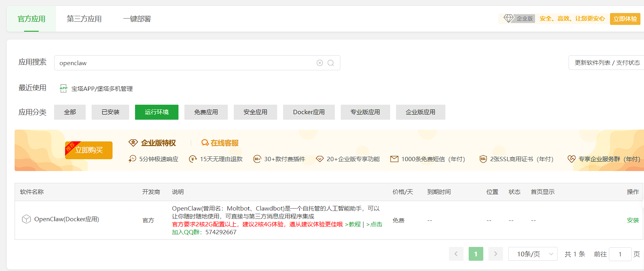The image size is (644, 271).
Task: Select the 免费应用 category filter
Action: (x=206, y=112)
